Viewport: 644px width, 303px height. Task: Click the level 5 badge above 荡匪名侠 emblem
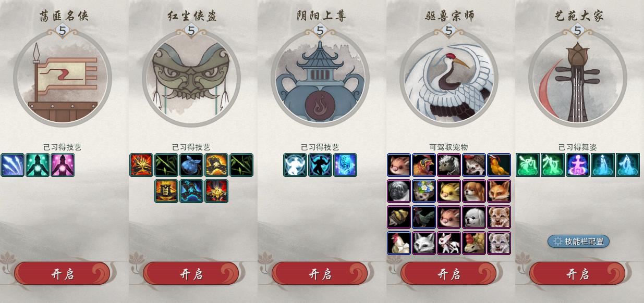click(x=62, y=31)
